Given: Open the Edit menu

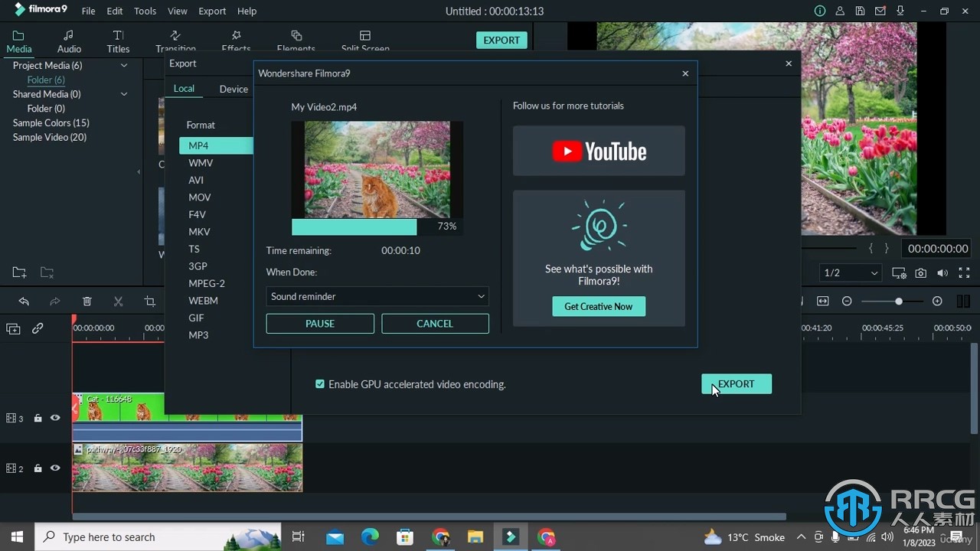Looking at the screenshot, I should tap(115, 11).
